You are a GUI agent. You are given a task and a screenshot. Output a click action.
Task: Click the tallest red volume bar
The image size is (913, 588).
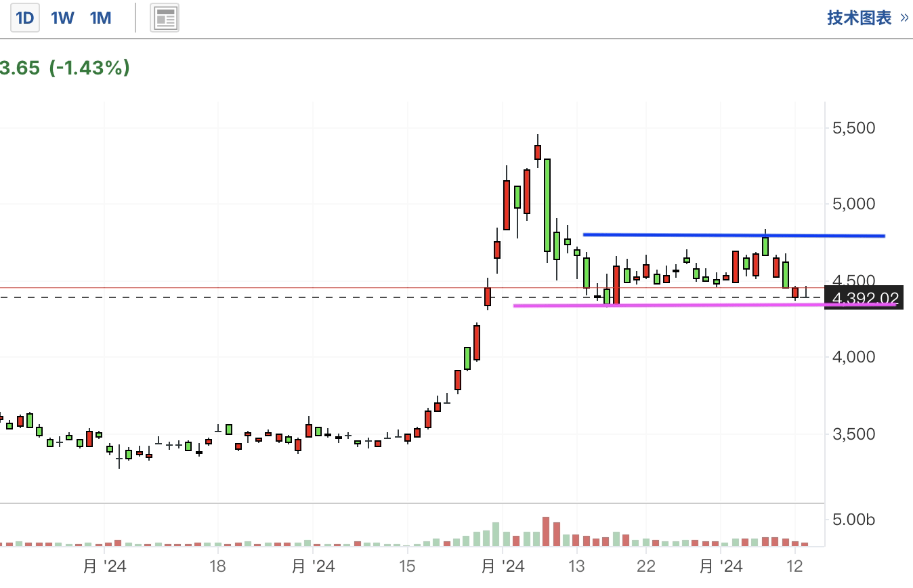546,532
